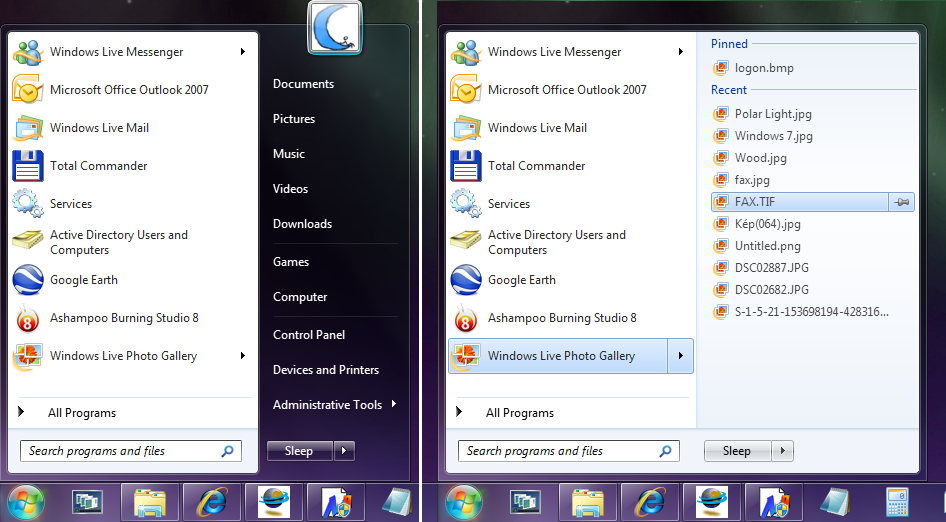This screenshot has height=522, width=946.
Task: Open Control Panel from left Start menu
Action: click(x=309, y=335)
